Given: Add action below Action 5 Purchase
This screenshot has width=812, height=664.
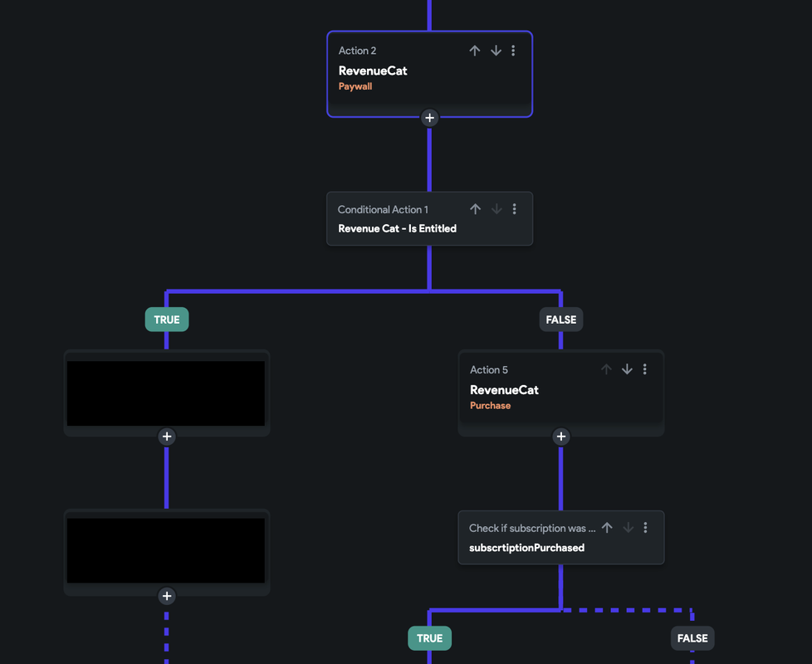Looking at the screenshot, I should pyautogui.click(x=560, y=437).
